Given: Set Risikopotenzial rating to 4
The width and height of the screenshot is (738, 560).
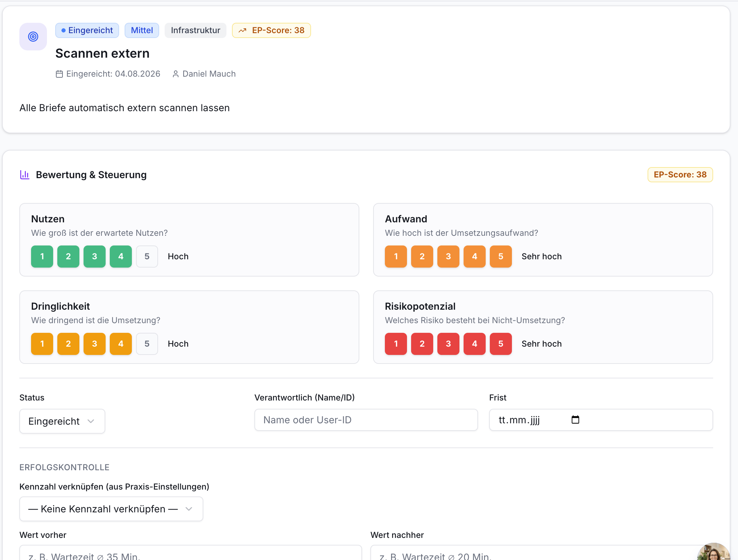Looking at the screenshot, I should [x=475, y=344].
